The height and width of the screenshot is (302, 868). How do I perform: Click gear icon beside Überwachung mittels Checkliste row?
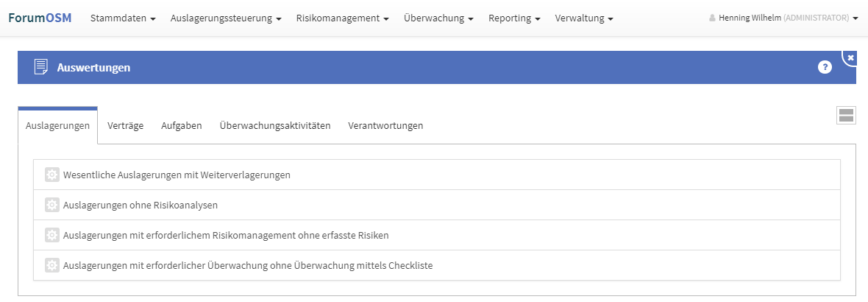click(x=51, y=265)
